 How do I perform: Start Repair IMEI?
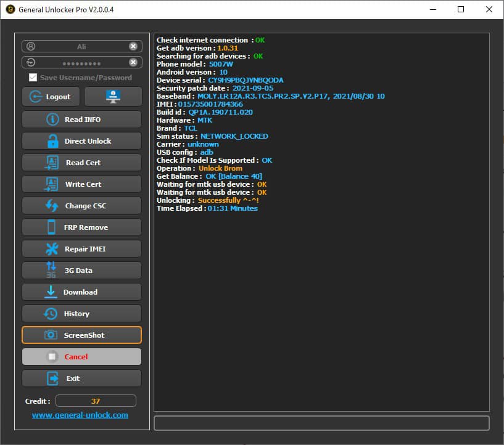click(81, 249)
